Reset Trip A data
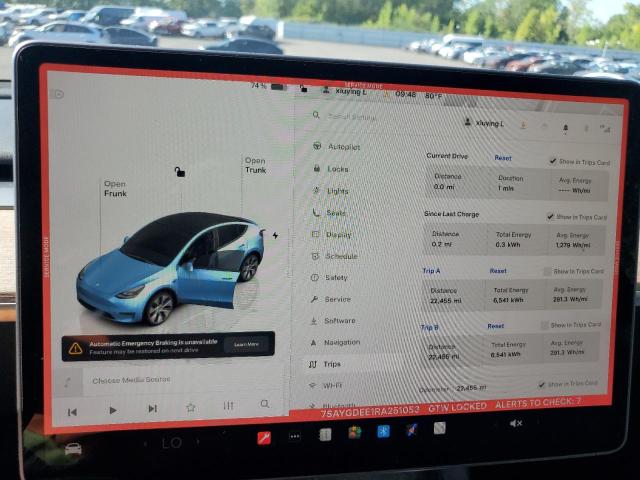The width and height of the screenshot is (640, 480). pyautogui.click(x=498, y=271)
